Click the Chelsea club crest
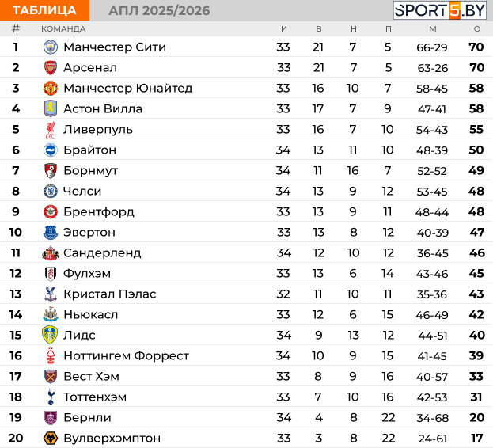Viewport: 493px width, 448px height. coord(51,191)
